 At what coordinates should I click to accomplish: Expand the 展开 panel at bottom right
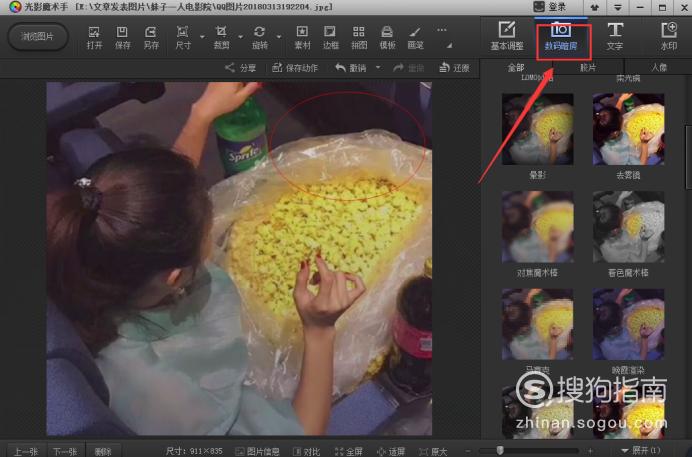click(x=641, y=450)
